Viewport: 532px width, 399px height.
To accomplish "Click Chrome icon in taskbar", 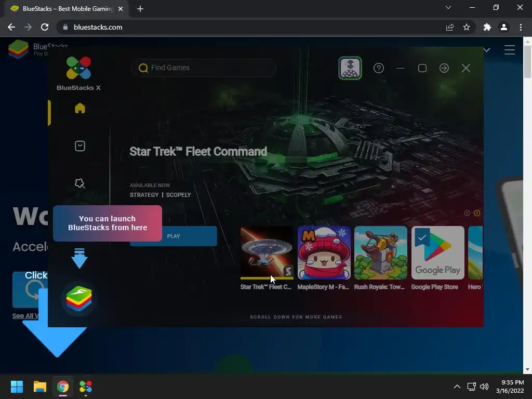I will pos(63,387).
